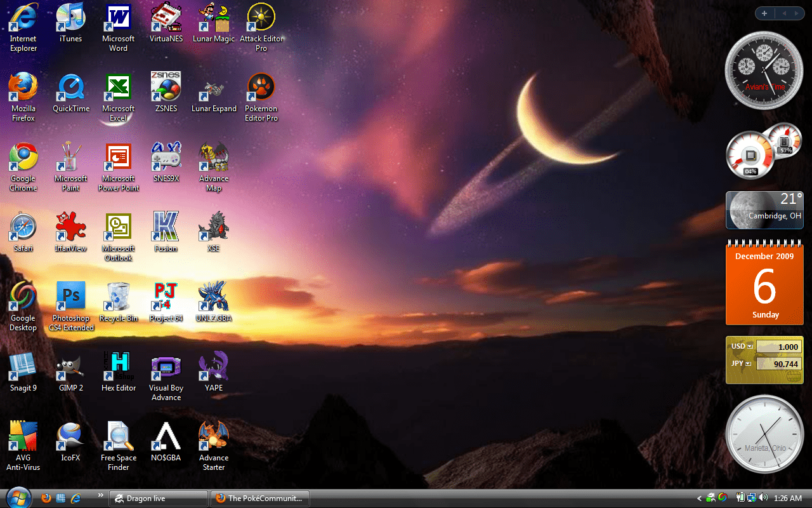Viewport: 812px width, 508px height.
Task: Launch Snagit 9 from the desktop
Action: pyautogui.click(x=23, y=372)
